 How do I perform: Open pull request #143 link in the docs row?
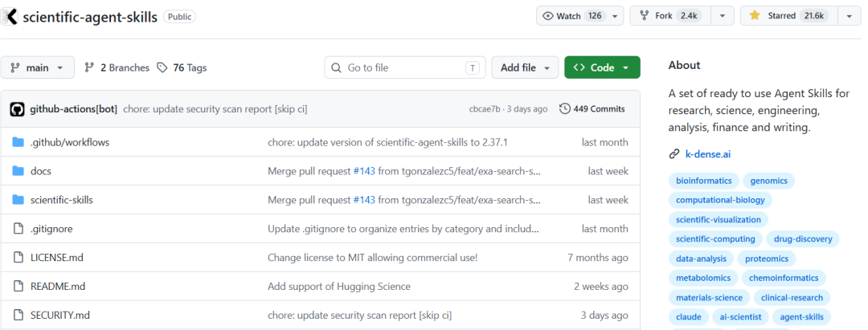tap(364, 171)
